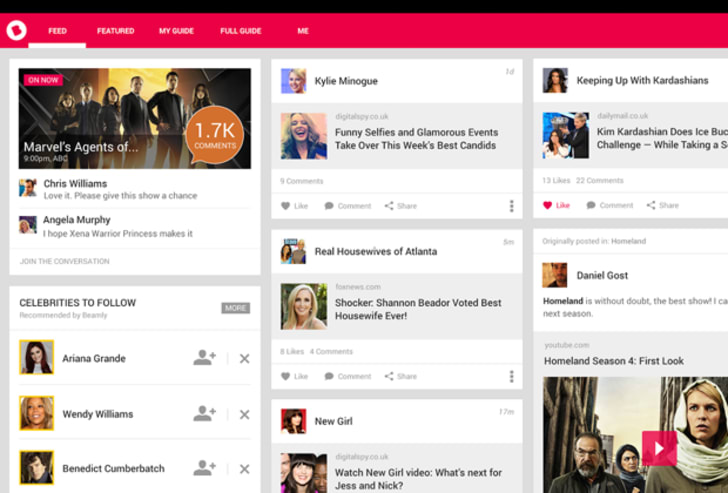Select the Me tab
The height and width of the screenshot is (493, 728).
click(x=303, y=31)
